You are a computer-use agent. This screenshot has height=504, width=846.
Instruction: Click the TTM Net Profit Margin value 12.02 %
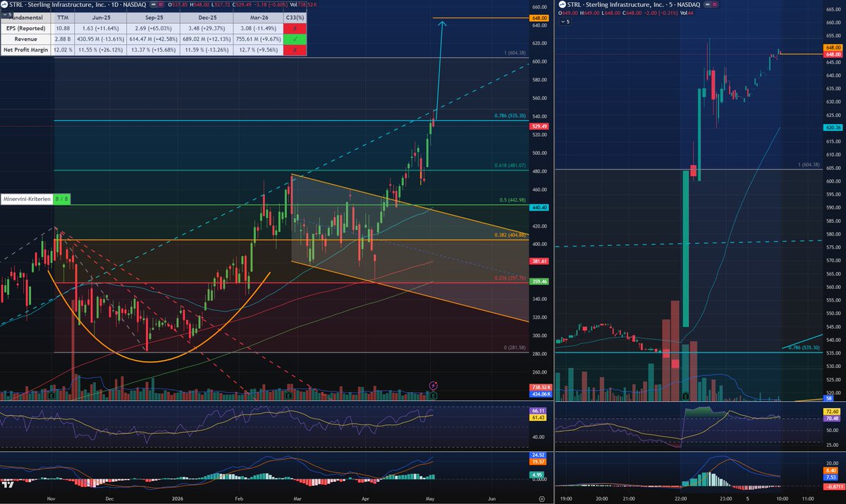click(63, 51)
